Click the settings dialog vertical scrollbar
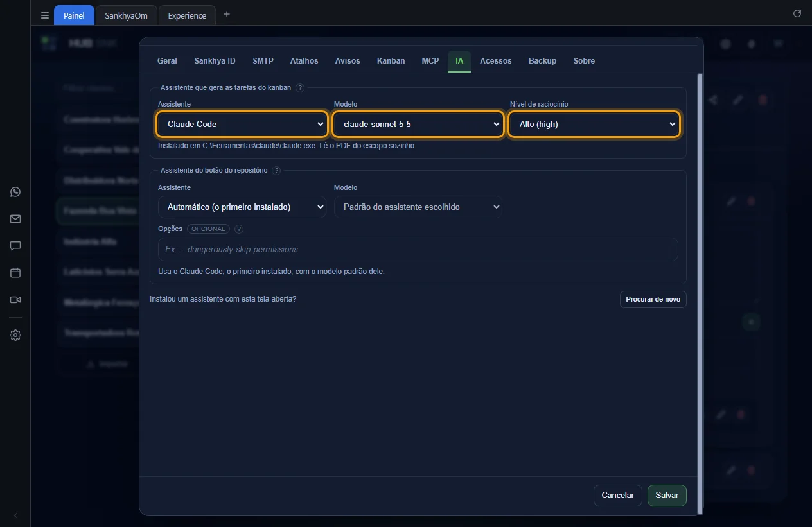812x527 pixels. pyautogui.click(x=700, y=293)
